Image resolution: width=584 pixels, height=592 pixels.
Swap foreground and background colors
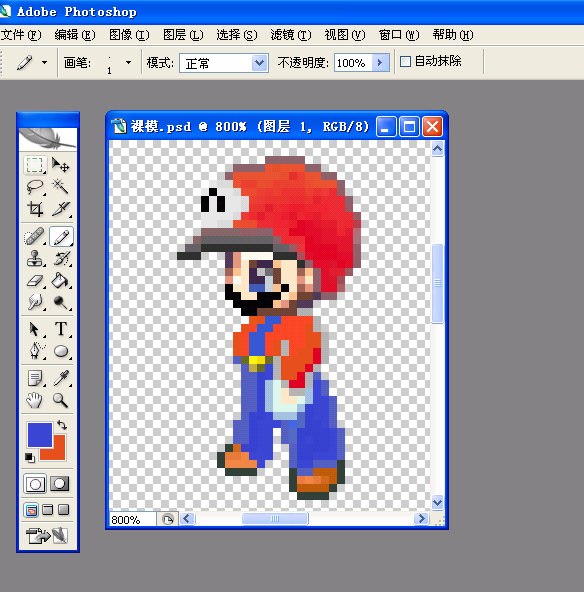click(62, 425)
